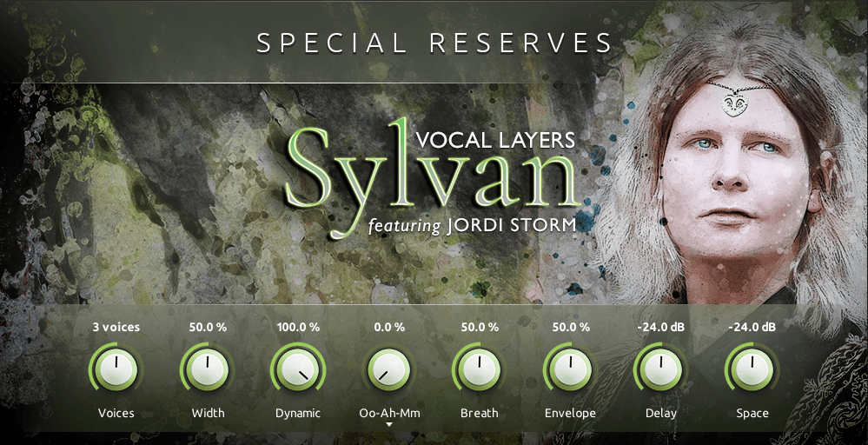The height and width of the screenshot is (445, 868).
Task: Click the '3 voices' value readout
Action: [x=116, y=327]
